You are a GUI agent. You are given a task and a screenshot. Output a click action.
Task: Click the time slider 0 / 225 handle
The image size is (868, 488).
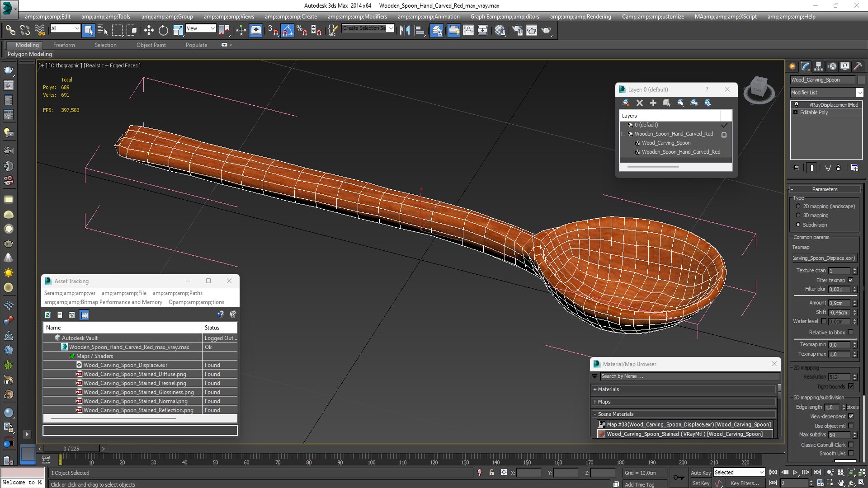[x=71, y=449]
